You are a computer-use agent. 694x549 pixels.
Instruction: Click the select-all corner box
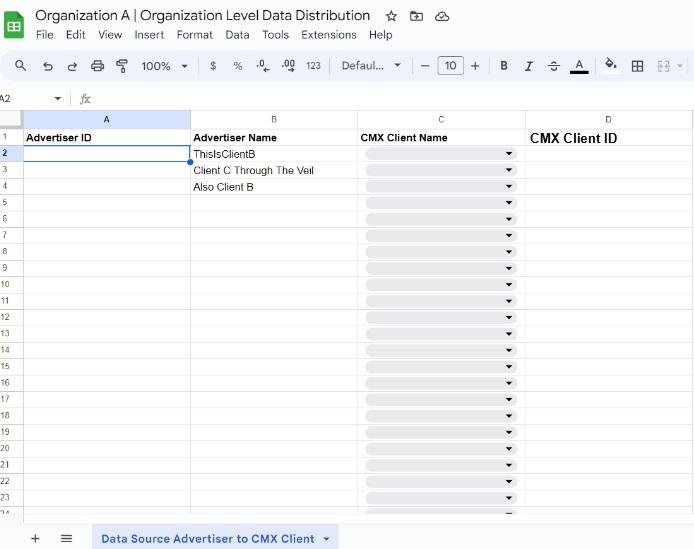pyautogui.click(x=11, y=119)
